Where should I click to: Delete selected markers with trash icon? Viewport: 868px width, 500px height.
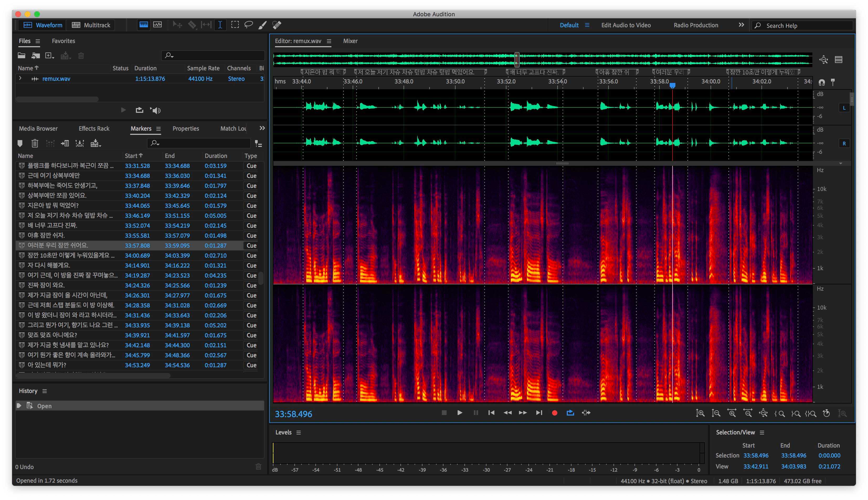[x=35, y=143]
